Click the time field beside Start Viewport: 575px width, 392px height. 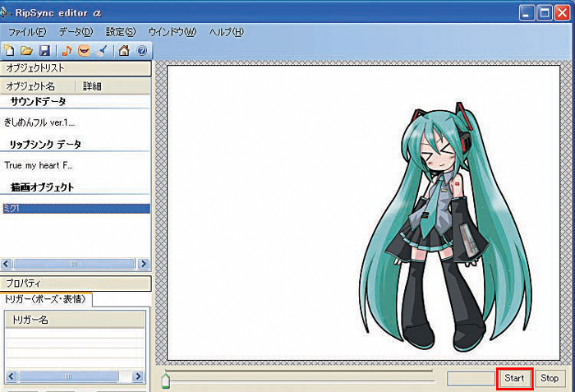pos(471,378)
